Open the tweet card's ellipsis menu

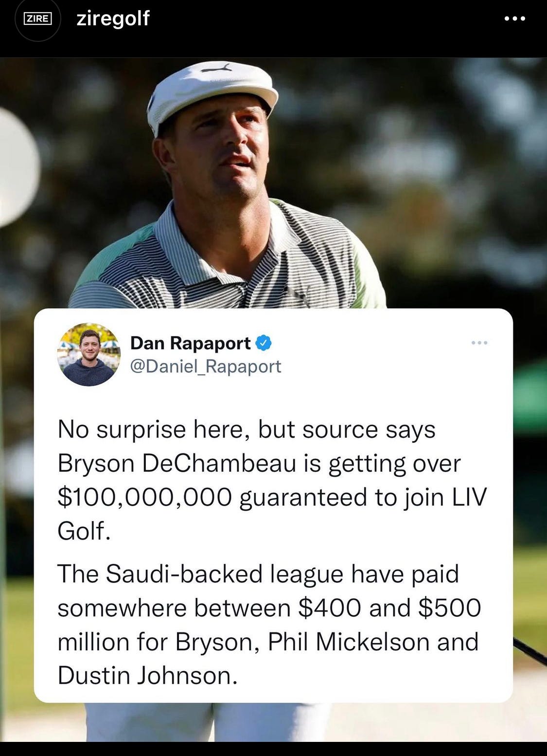click(479, 343)
